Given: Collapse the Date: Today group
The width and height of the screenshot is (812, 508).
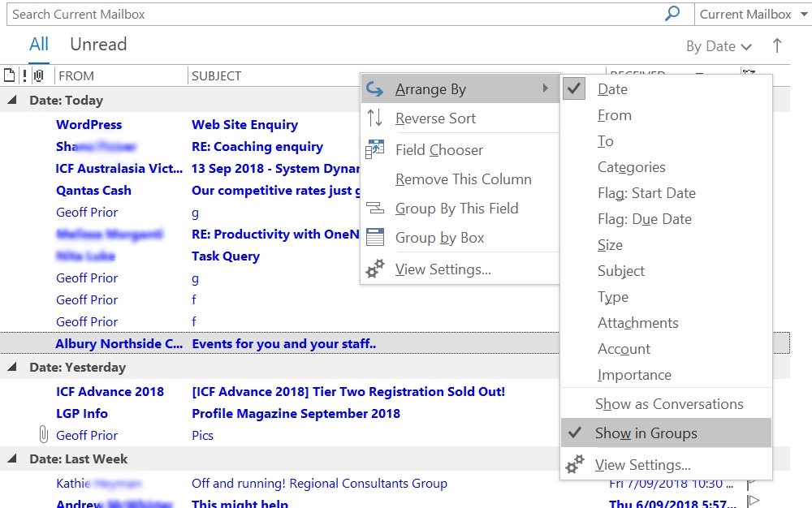Looking at the screenshot, I should click(12, 100).
